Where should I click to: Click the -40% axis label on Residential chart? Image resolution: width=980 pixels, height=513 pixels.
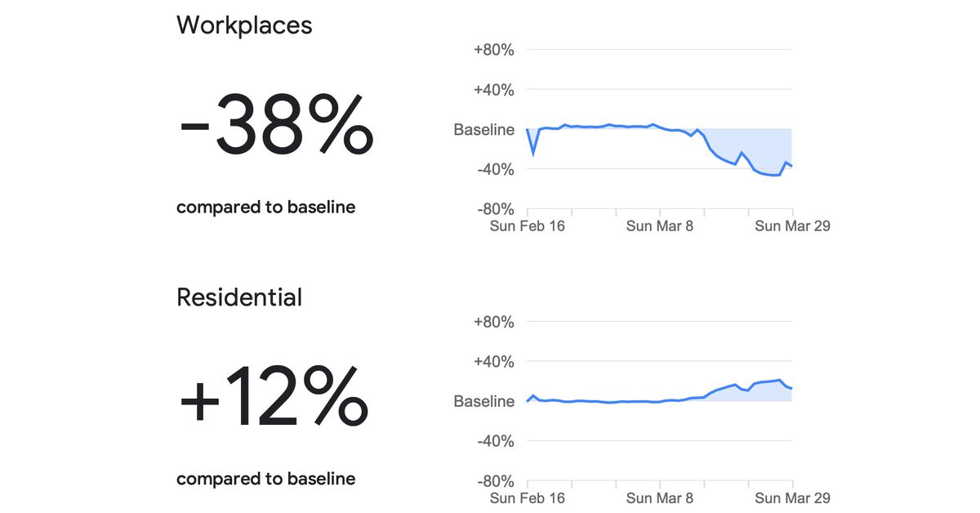pos(495,441)
